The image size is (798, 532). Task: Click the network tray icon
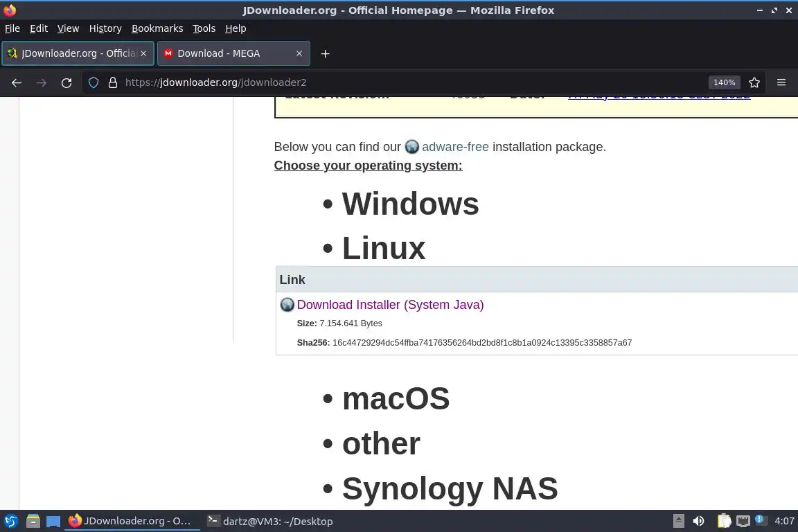pos(743,521)
